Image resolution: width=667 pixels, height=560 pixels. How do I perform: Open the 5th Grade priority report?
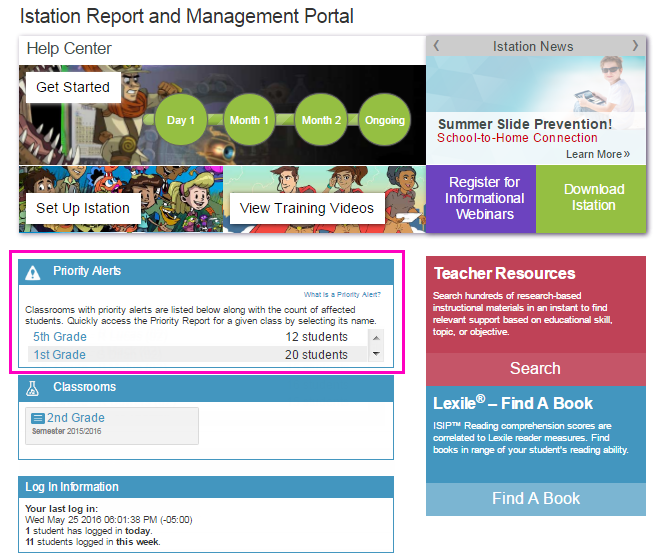tap(60, 337)
